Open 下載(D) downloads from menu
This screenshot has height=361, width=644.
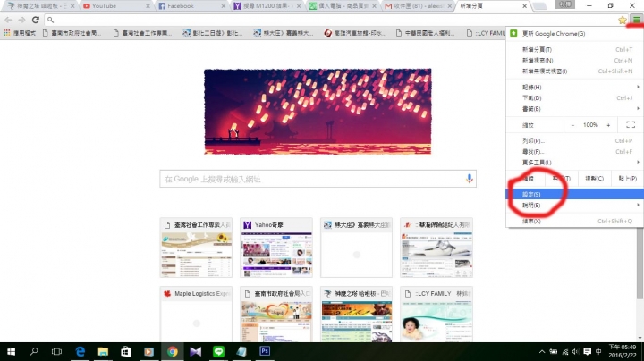coord(574,98)
